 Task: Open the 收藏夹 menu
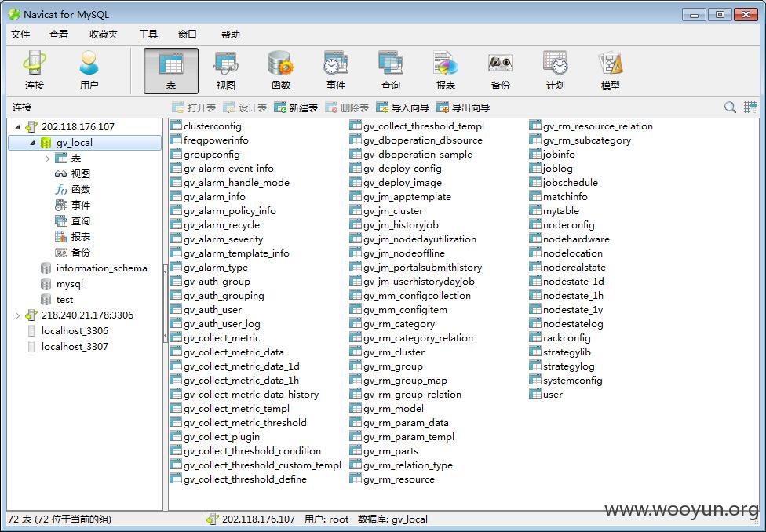(104, 35)
